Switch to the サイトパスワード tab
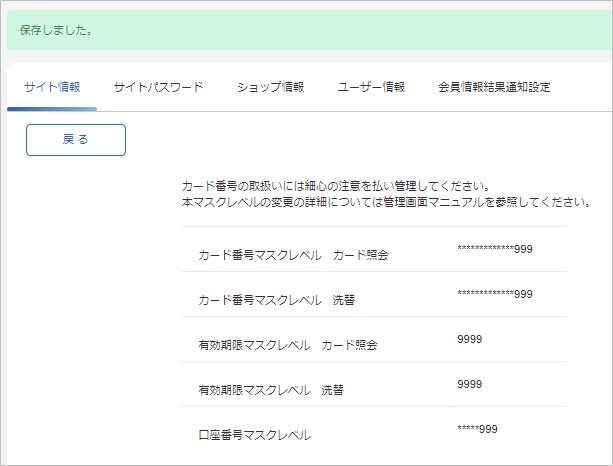This screenshot has width=613, height=466. tap(158, 87)
